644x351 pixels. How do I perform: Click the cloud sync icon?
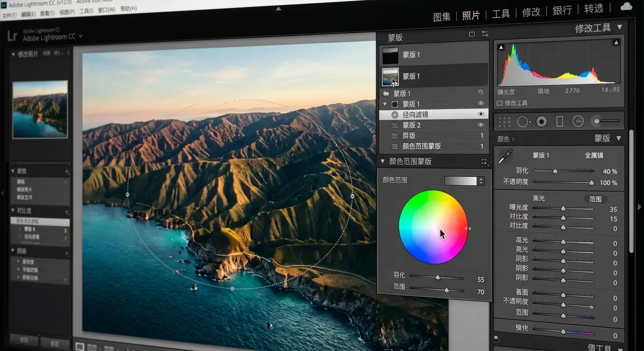pos(626,6)
